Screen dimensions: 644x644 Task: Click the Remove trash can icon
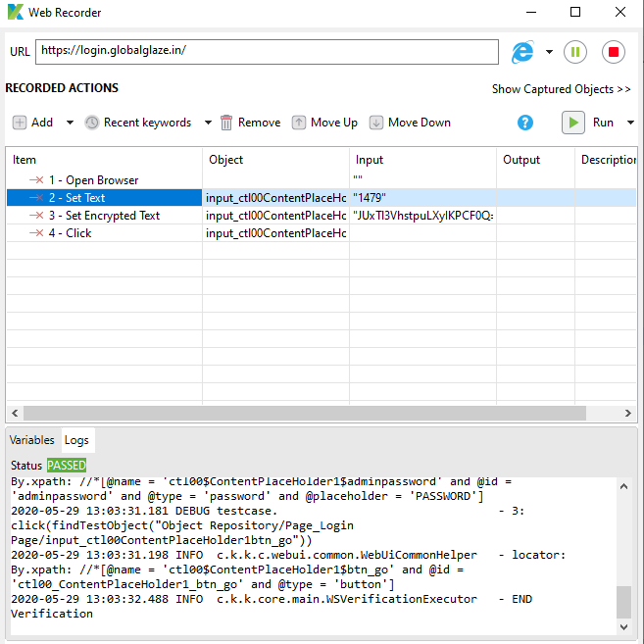226,123
